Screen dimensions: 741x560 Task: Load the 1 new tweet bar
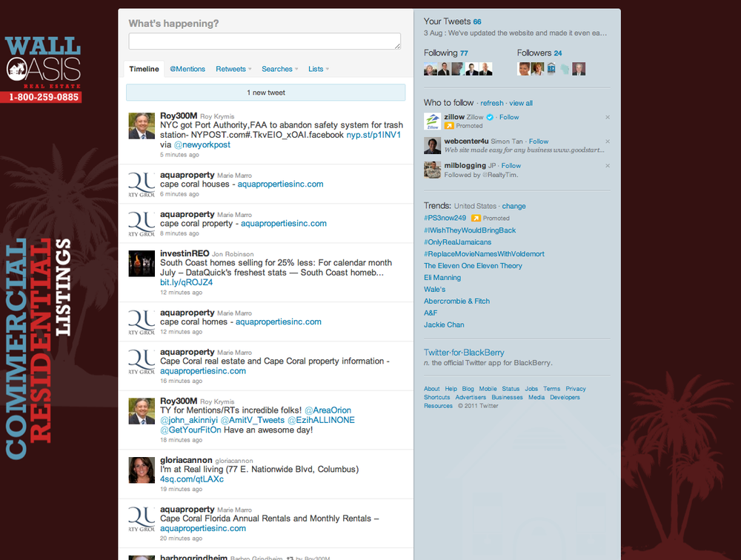[x=265, y=93]
